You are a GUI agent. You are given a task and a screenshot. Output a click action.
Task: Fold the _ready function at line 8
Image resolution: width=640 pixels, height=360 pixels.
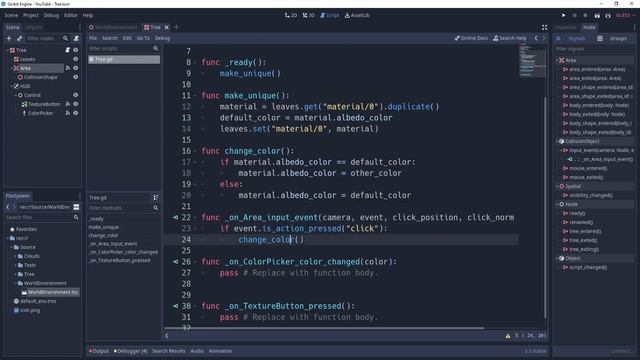pyautogui.click(x=195, y=62)
